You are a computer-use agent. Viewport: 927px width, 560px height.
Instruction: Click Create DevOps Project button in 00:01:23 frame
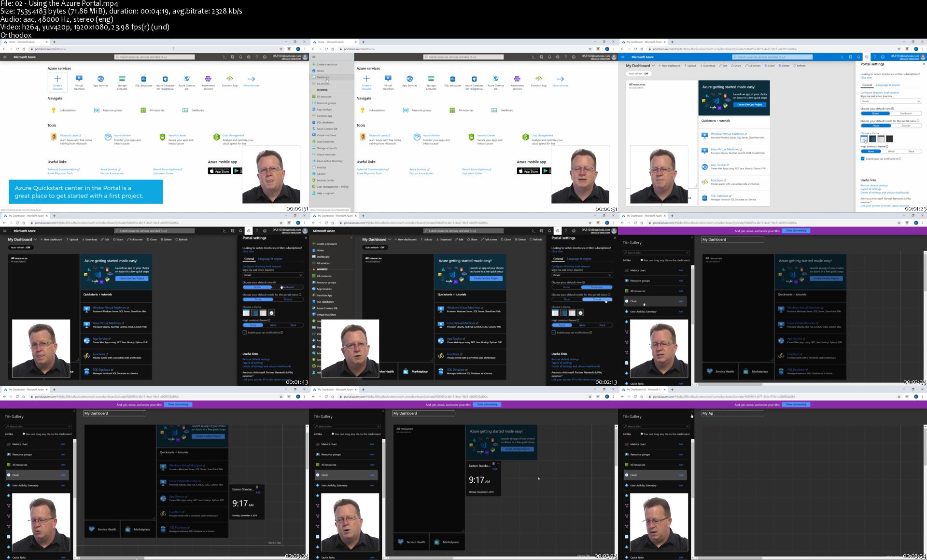(749, 104)
